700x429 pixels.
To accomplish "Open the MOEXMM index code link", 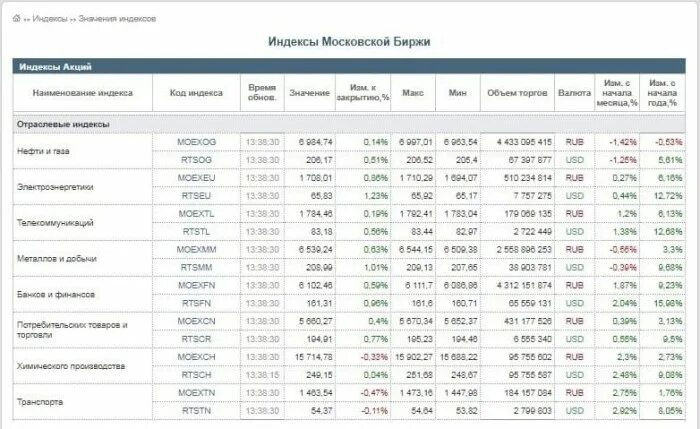I will point(196,249).
